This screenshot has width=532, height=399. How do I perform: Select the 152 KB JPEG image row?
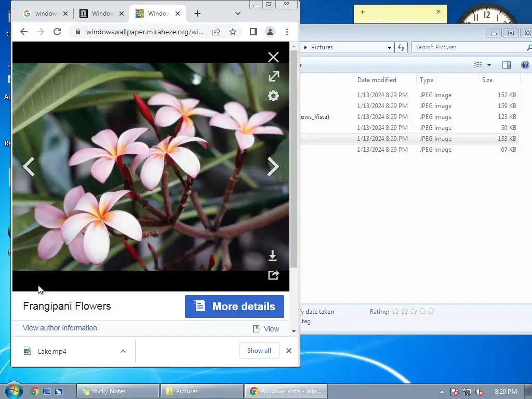pos(409,95)
